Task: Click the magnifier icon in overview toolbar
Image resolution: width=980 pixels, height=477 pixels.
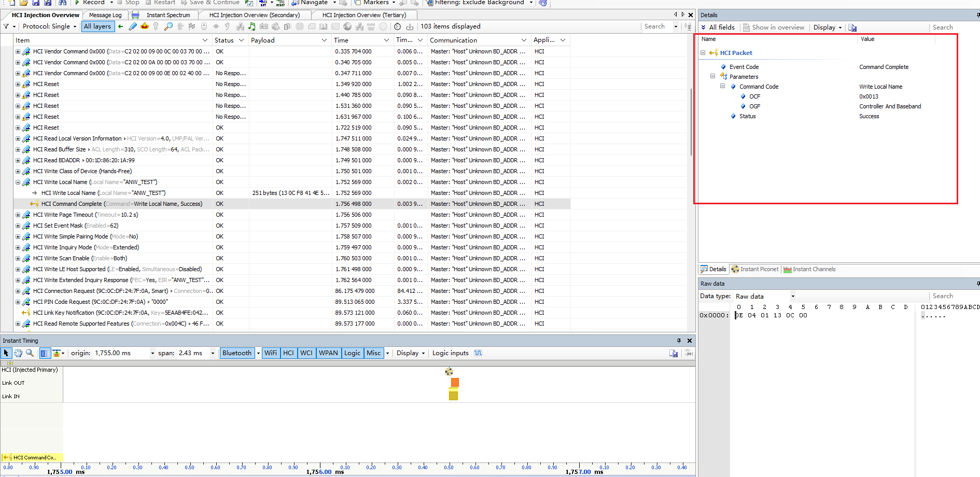Action: [x=169, y=26]
